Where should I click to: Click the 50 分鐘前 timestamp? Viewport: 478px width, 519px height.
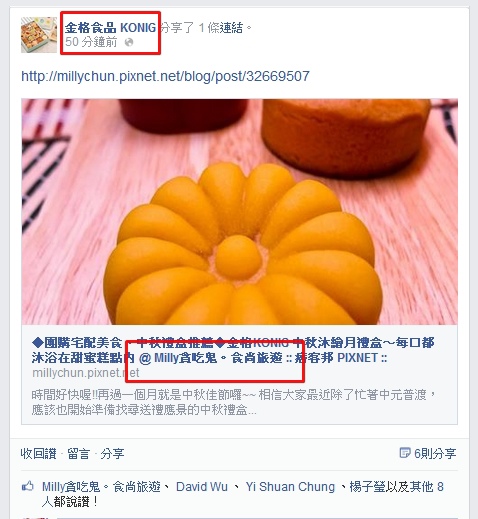coord(91,42)
